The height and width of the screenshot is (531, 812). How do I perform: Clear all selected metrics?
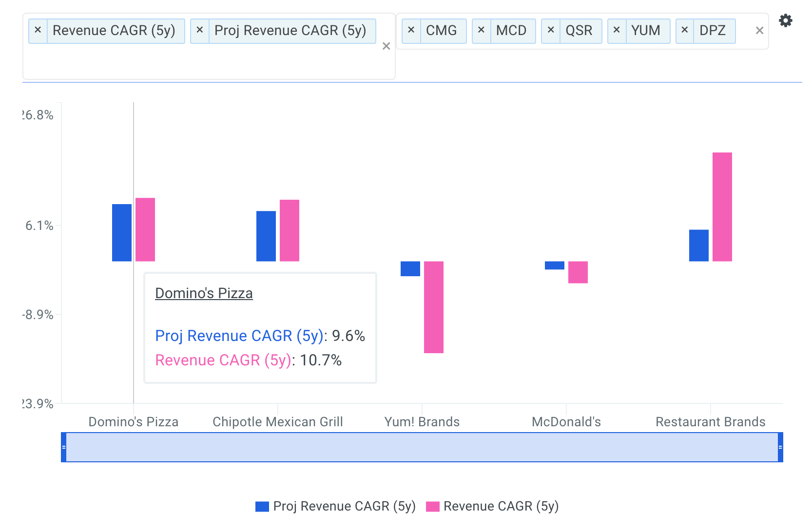386,46
